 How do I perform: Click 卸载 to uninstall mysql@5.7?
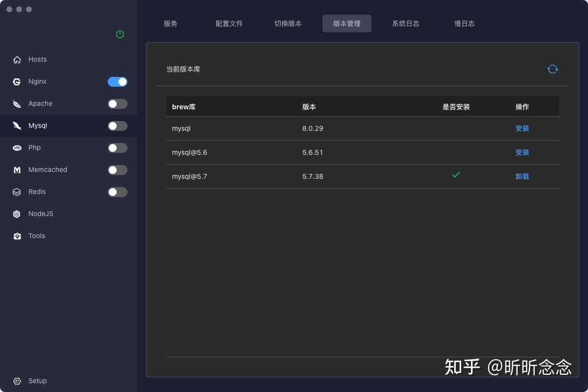(522, 176)
